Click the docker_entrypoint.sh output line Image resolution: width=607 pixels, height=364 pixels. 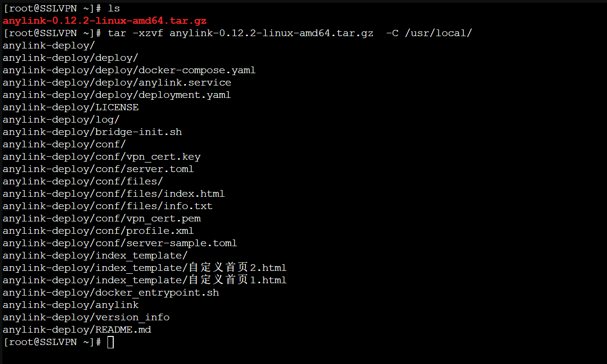click(111, 293)
